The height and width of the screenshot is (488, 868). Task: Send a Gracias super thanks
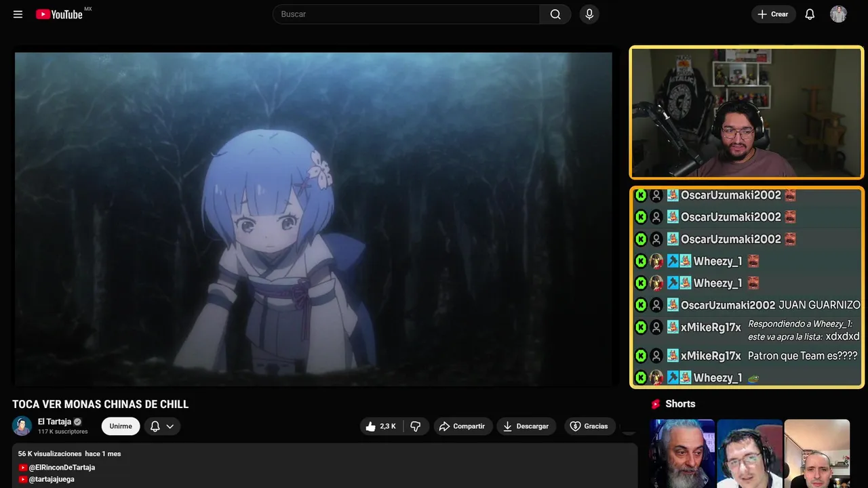(x=589, y=426)
